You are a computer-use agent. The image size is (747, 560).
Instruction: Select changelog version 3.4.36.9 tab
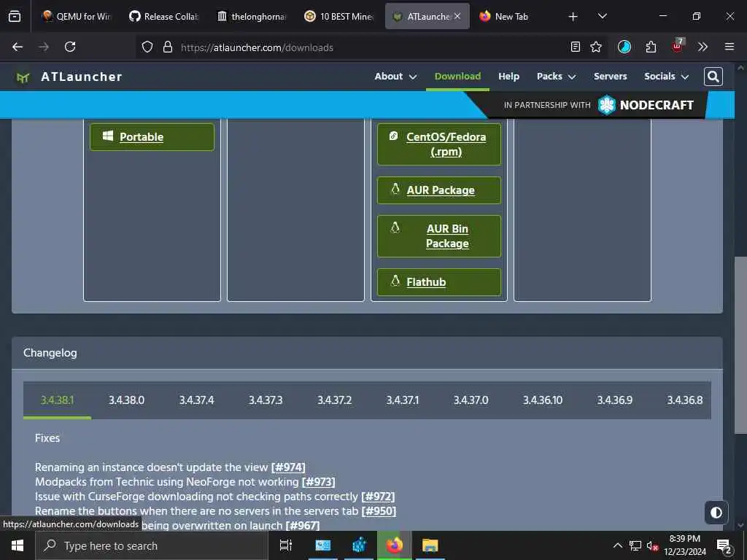click(614, 400)
